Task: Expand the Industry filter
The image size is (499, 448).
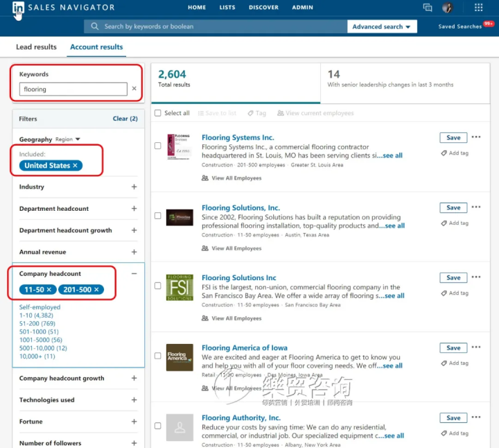Action: click(134, 187)
